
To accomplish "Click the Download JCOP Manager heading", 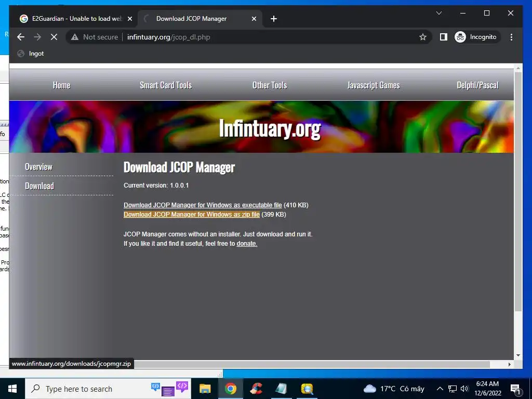I will click(179, 167).
